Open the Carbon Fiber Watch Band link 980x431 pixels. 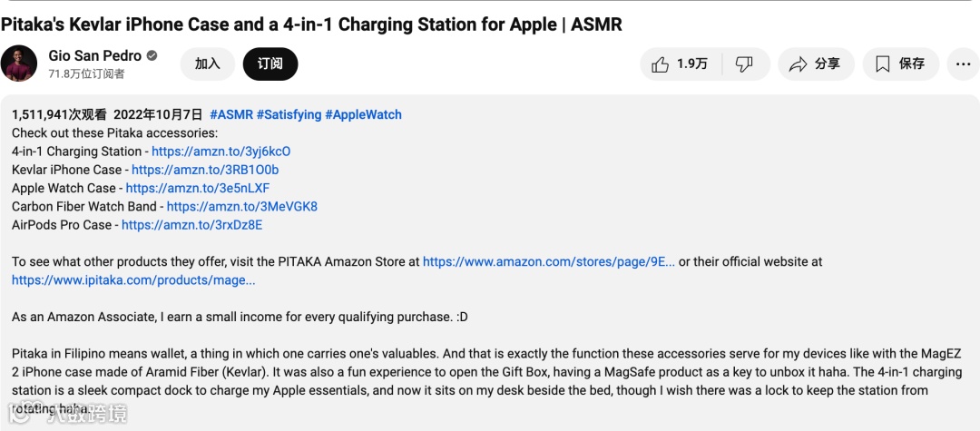click(x=242, y=206)
